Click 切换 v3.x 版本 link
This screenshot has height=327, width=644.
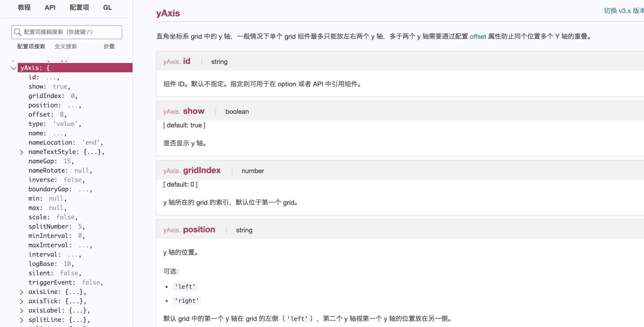coord(623,11)
